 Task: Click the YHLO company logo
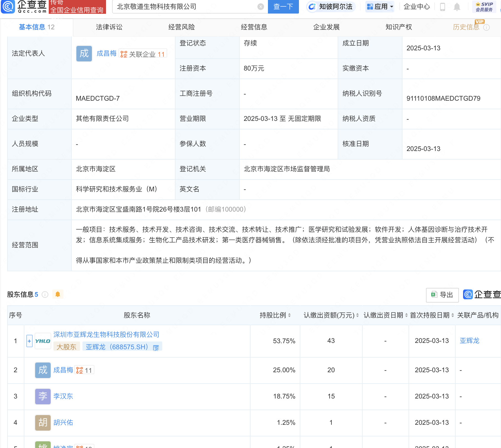43,341
